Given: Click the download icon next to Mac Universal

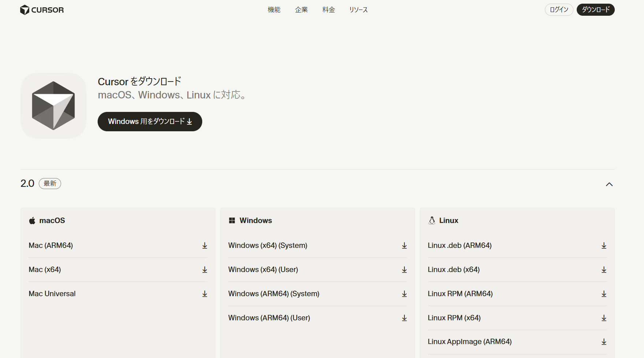Looking at the screenshot, I should click(204, 294).
